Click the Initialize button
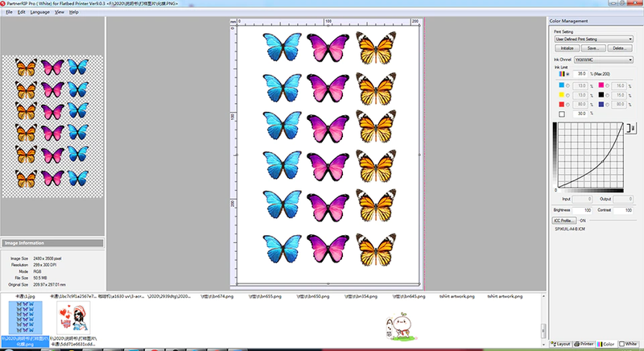 (565, 48)
